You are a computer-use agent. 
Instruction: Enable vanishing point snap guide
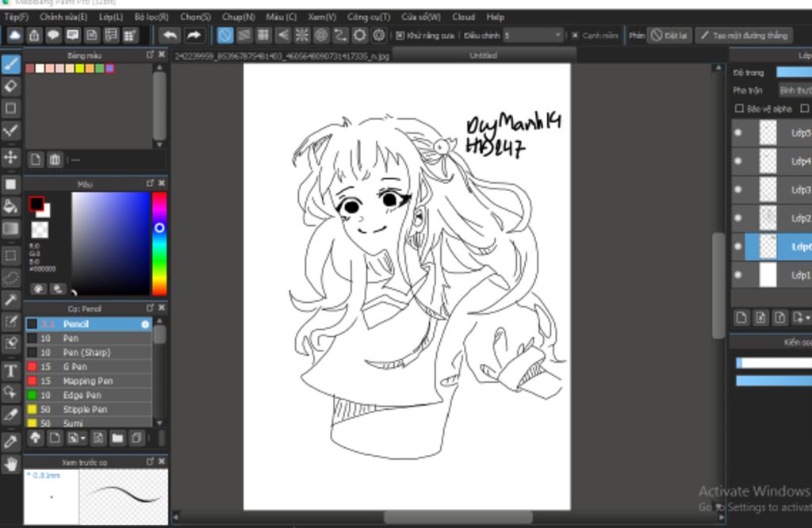click(x=283, y=35)
